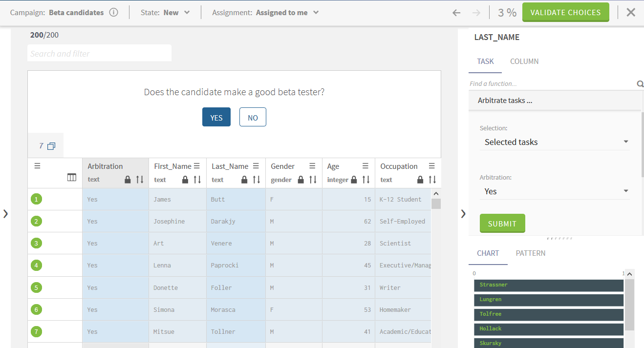Viewport: 644px width, 348px height.
Task: Select row 1 green number badge
Action: [37, 199]
